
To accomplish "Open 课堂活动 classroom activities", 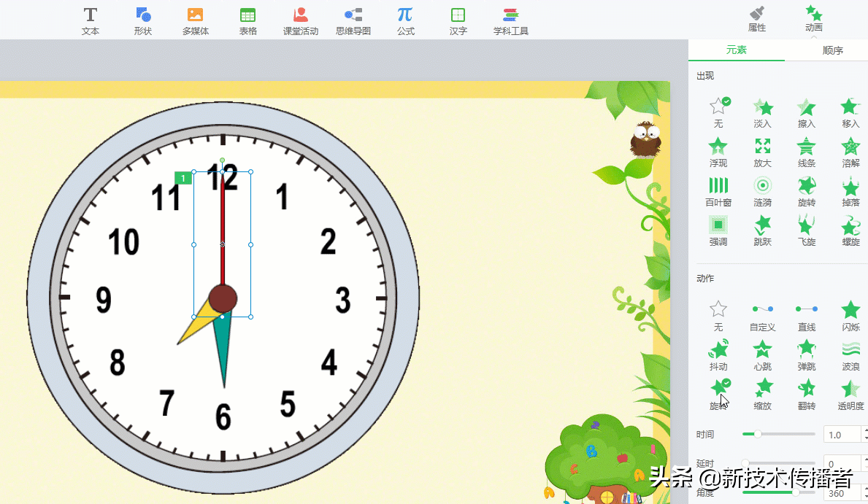I will [x=301, y=21].
